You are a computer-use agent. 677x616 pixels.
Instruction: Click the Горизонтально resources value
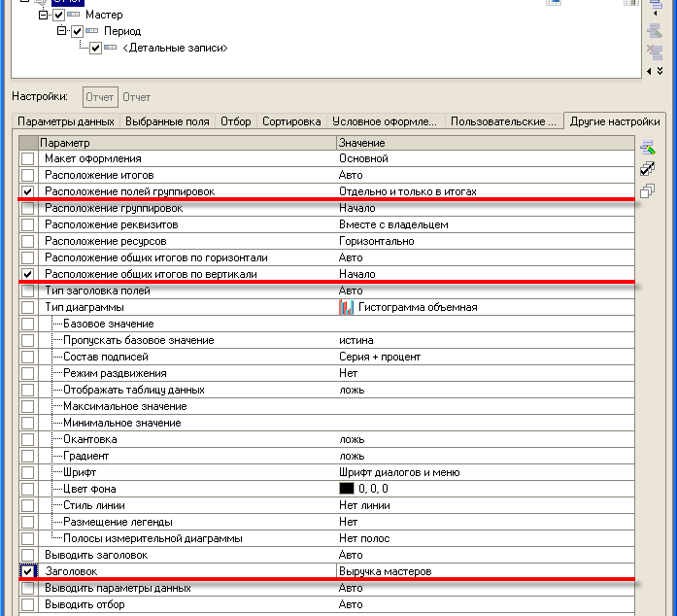377,241
